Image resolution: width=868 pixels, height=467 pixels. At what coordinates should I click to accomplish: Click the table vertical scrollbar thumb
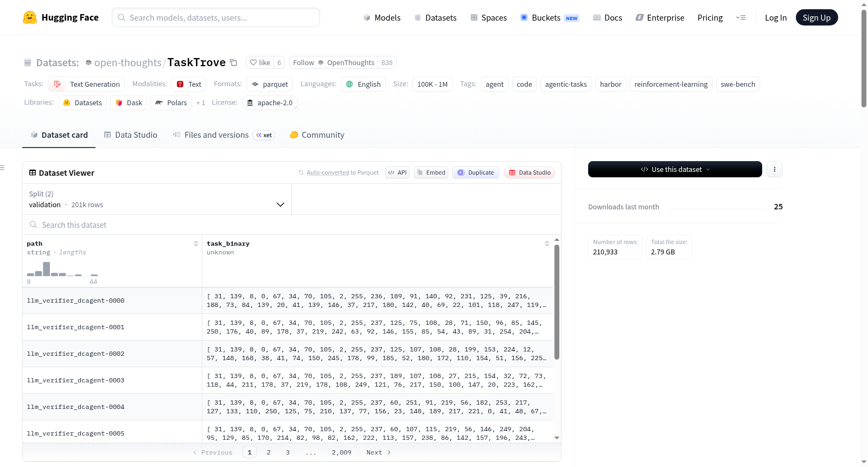pyautogui.click(x=557, y=302)
